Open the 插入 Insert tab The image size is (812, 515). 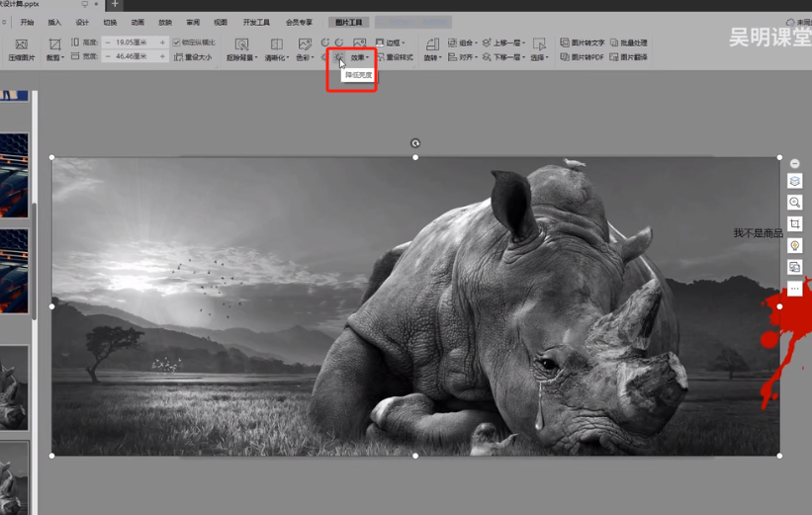pyautogui.click(x=54, y=23)
